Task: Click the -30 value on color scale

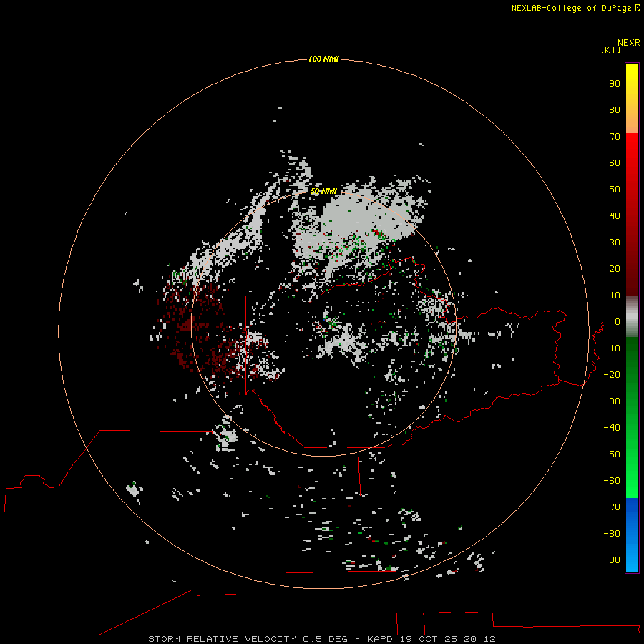Action: tap(612, 401)
